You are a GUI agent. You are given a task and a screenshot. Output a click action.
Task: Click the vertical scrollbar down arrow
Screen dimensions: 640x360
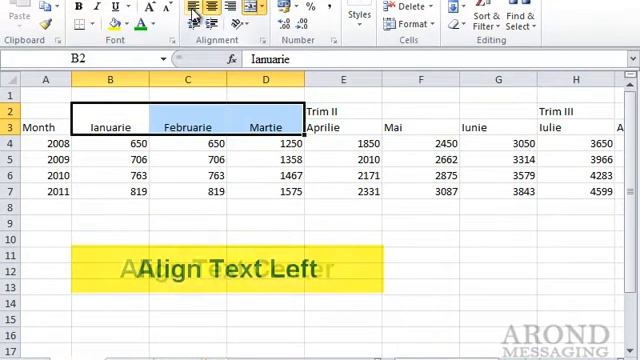(x=630, y=351)
